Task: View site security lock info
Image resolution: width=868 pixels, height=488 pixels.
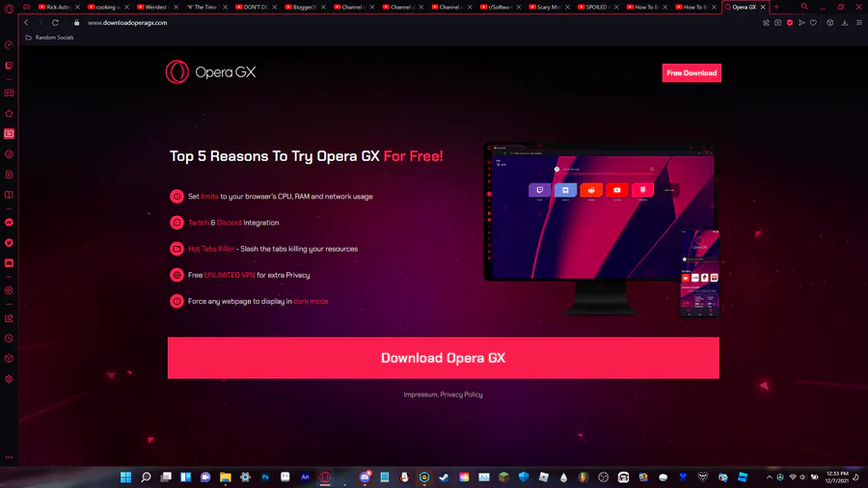Action: coord(77,23)
